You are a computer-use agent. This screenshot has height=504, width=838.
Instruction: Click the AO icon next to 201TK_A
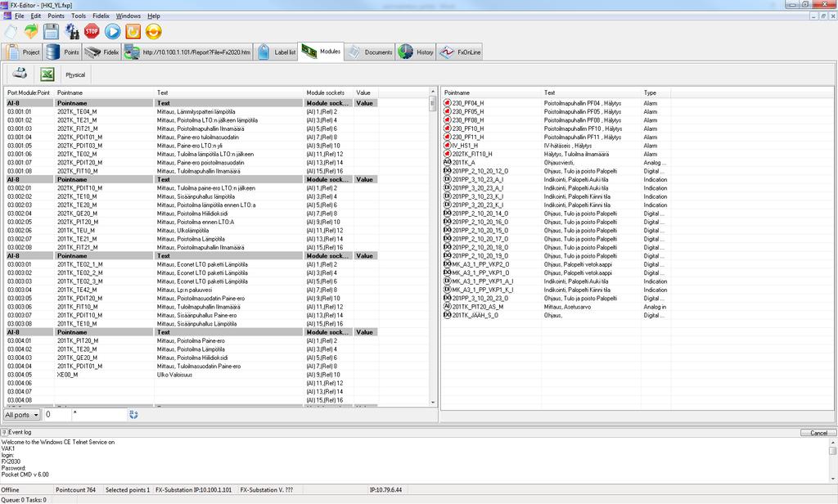[448, 163]
